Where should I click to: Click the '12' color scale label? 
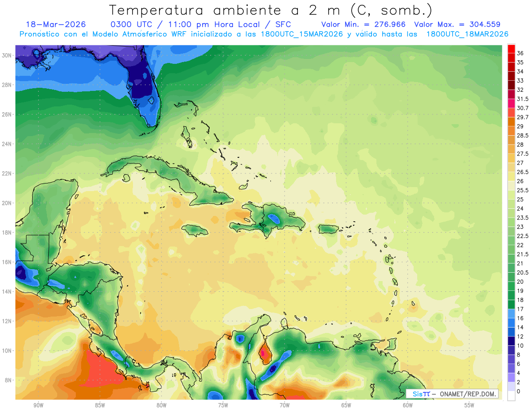click(x=520, y=337)
